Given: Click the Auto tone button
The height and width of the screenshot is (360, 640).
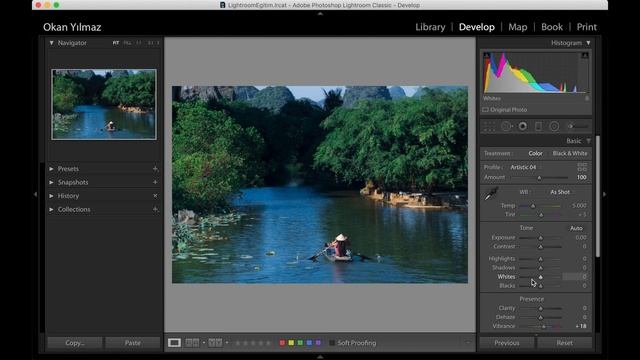Looking at the screenshot, I should pos(576,228).
